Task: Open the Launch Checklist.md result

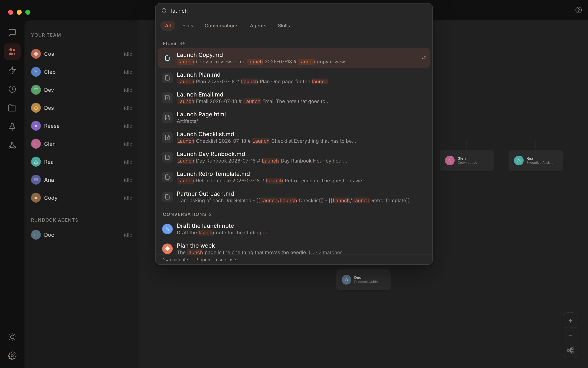Action: [x=294, y=137]
